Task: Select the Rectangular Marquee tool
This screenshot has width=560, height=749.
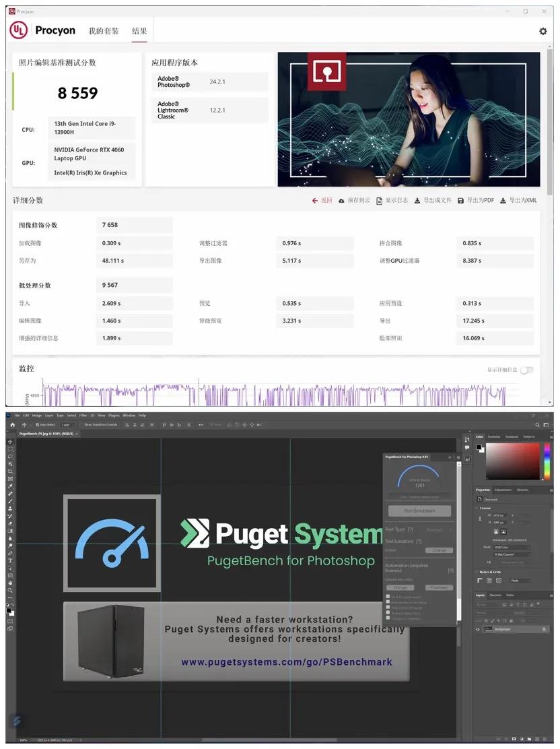Action: click(x=10, y=449)
